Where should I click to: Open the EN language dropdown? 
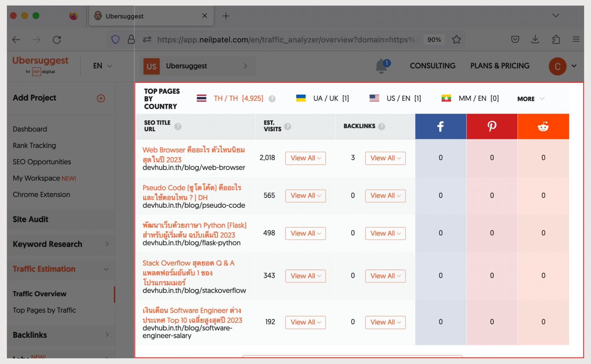(102, 66)
